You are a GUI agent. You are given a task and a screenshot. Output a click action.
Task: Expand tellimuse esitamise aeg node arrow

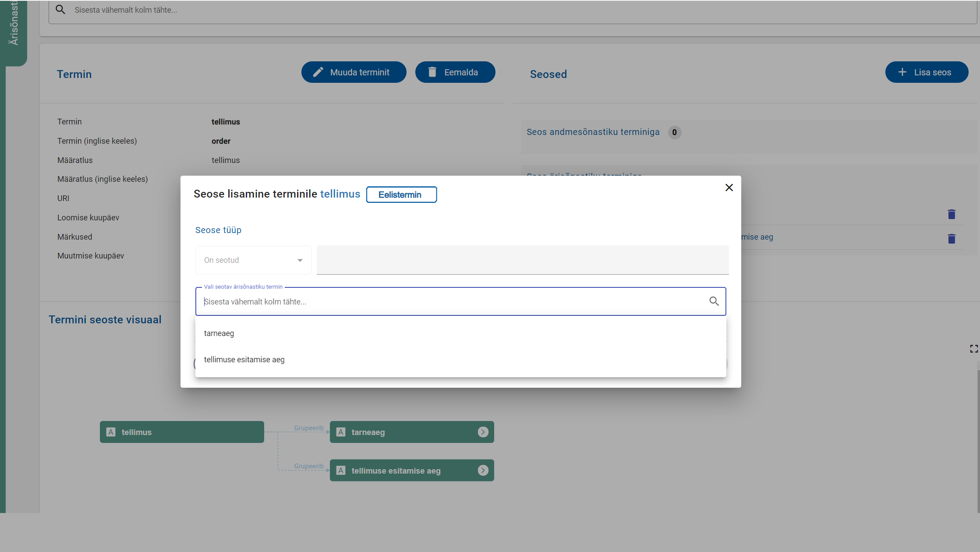click(483, 471)
